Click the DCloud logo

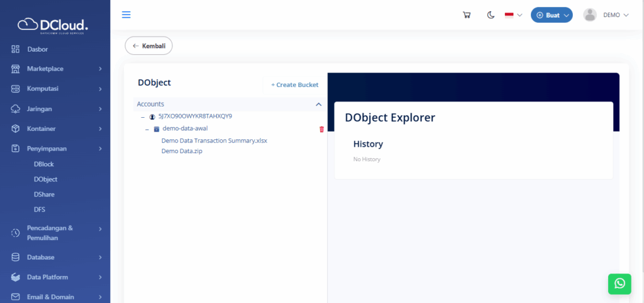pyautogui.click(x=53, y=25)
